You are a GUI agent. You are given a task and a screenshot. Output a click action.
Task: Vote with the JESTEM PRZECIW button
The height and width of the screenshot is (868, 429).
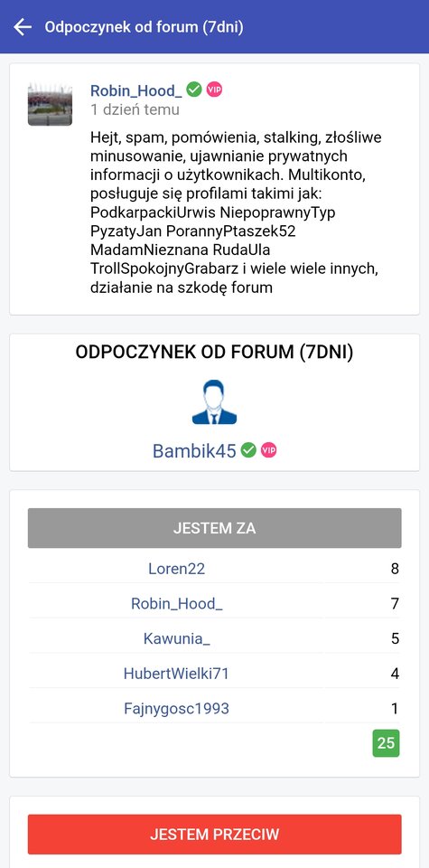pos(215,835)
